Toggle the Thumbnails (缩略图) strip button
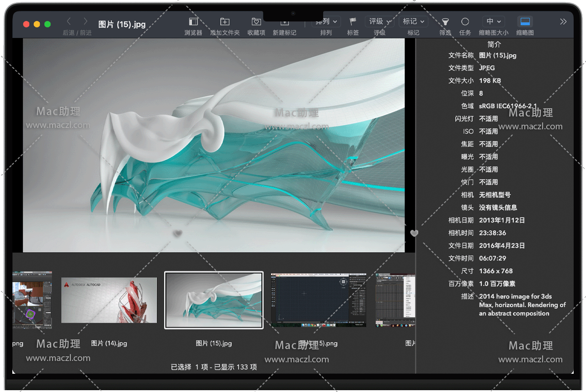Viewport: 586px width, 392px height. tap(525, 22)
